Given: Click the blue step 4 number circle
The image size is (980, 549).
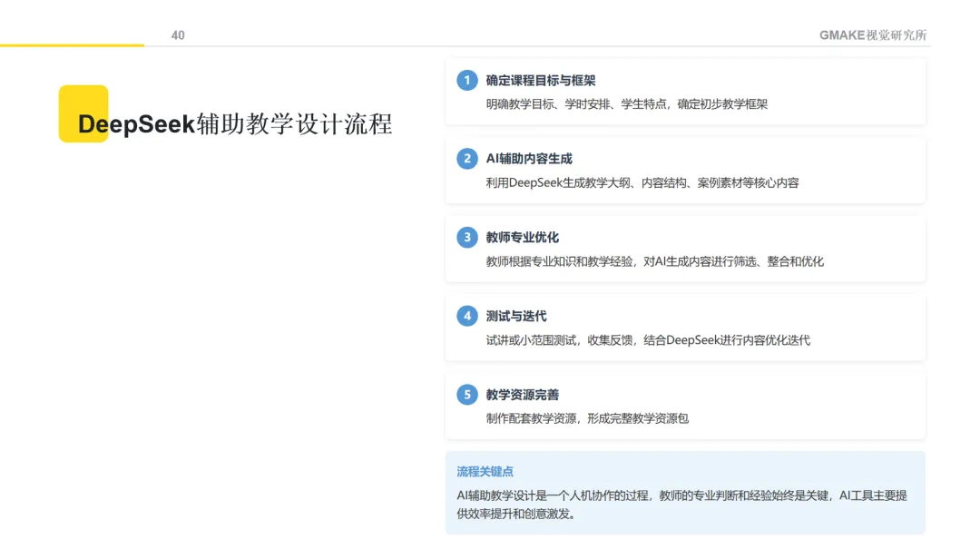Looking at the screenshot, I should tap(467, 316).
